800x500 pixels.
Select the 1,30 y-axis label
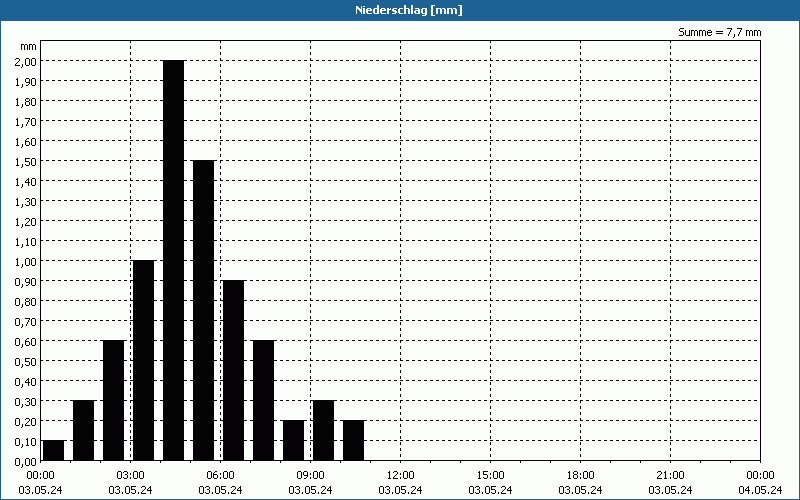[27, 202]
